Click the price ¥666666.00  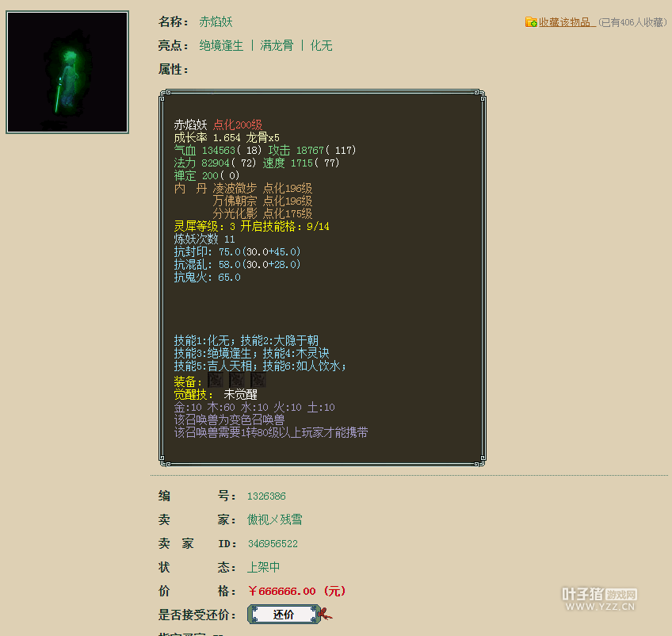tap(282, 591)
